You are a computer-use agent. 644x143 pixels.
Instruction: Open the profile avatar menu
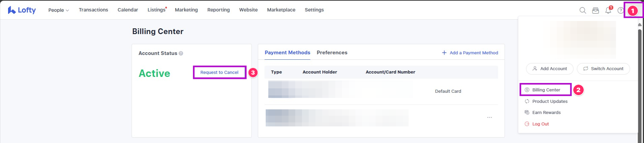(x=633, y=11)
